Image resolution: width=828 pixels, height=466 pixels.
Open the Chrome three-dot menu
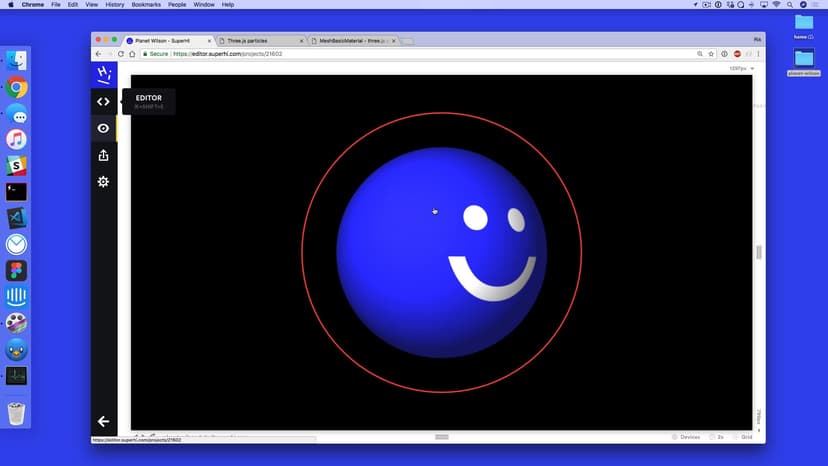coord(758,54)
